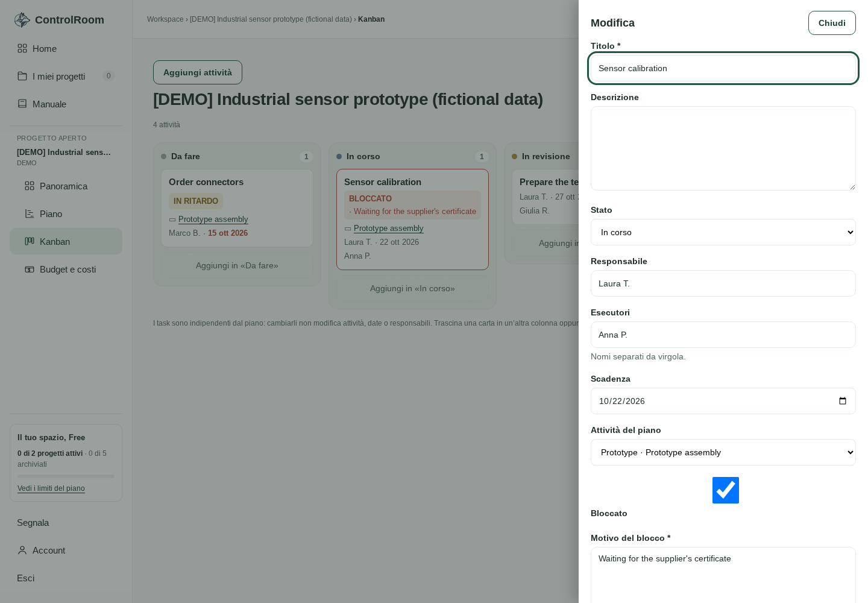Open the Order connectors card title

tap(206, 182)
